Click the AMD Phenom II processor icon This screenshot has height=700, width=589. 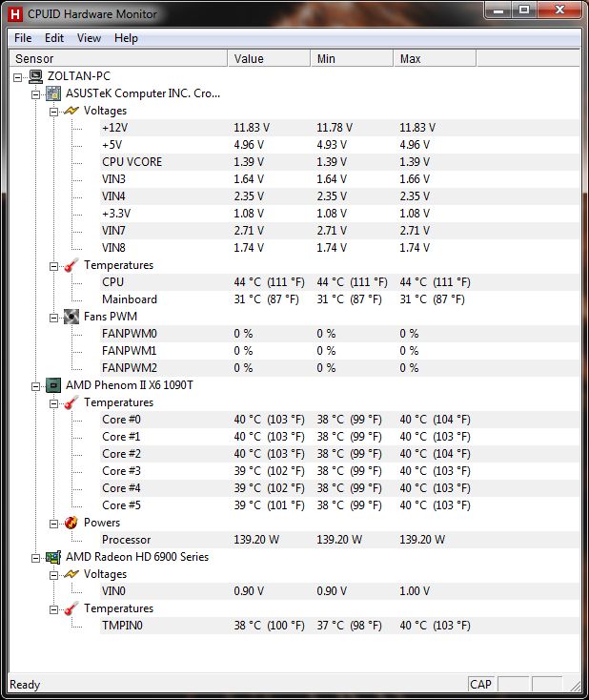point(54,385)
